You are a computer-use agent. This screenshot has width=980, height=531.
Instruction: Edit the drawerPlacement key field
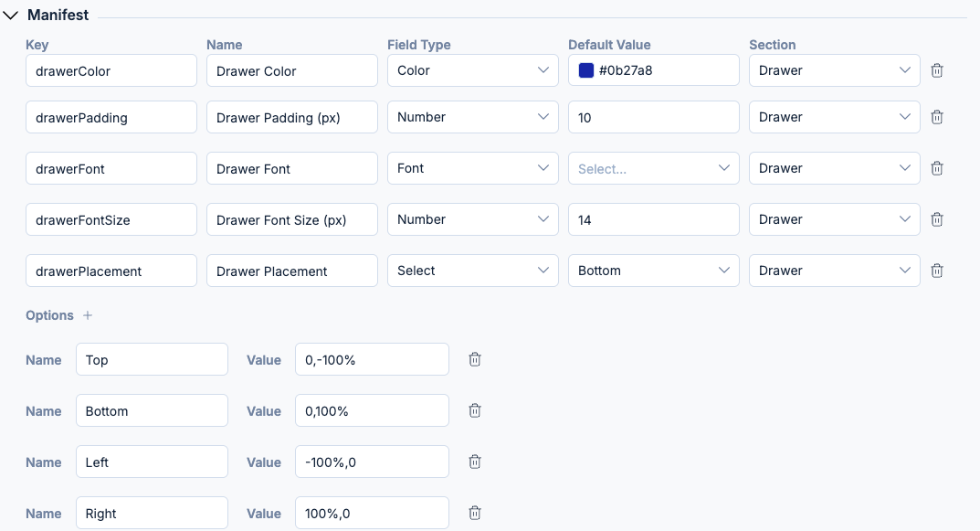click(x=111, y=271)
